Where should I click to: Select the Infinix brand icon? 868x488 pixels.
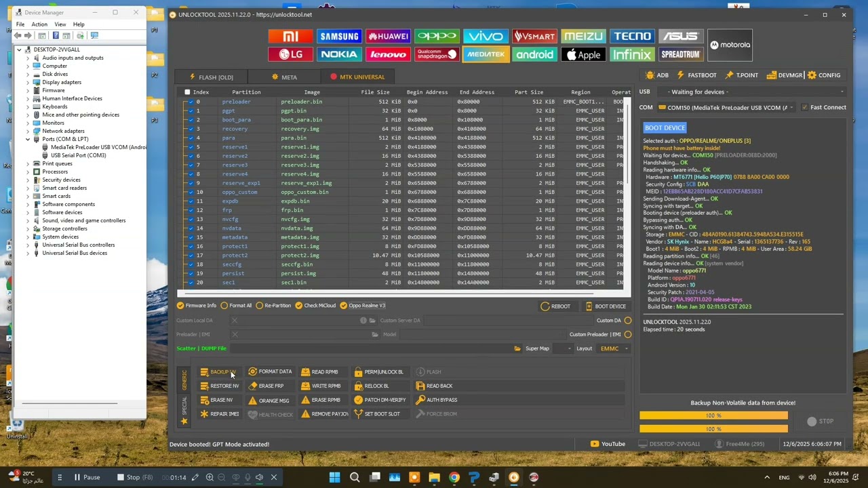coord(632,54)
